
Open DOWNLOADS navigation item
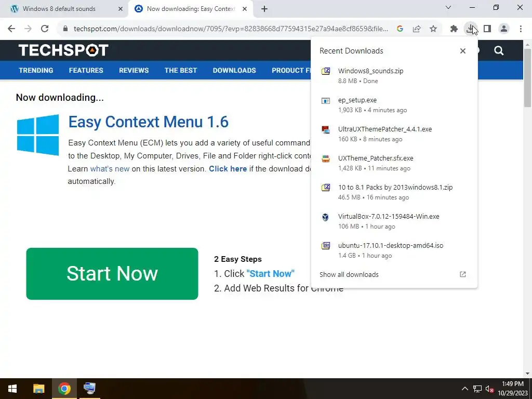coord(234,70)
